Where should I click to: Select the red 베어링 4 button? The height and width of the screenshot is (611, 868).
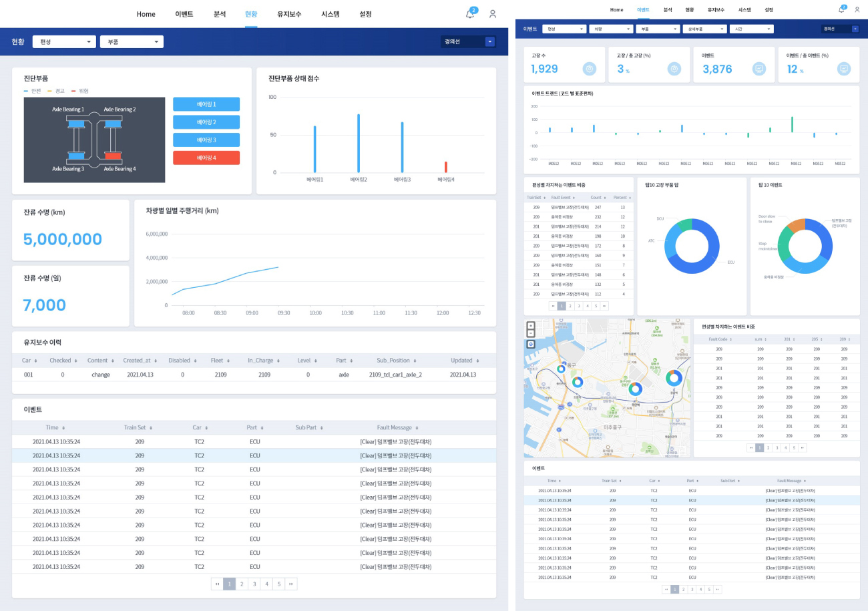coord(206,158)
